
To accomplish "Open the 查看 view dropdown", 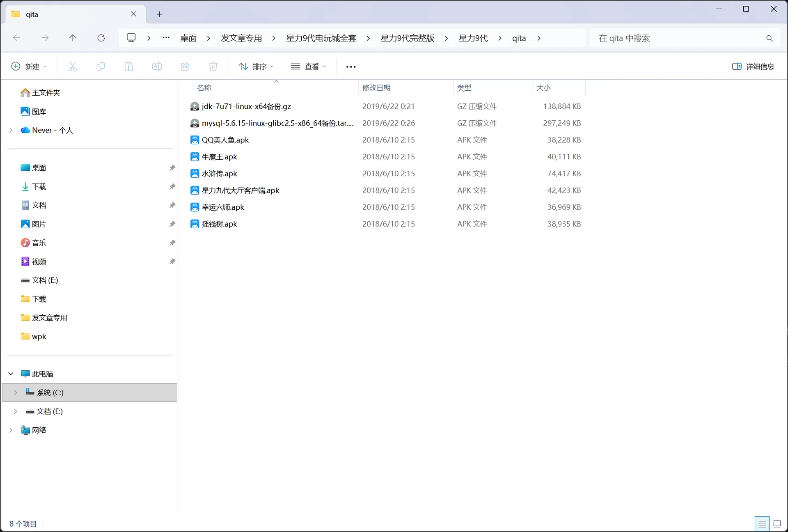I will click(x=309, y=66).
